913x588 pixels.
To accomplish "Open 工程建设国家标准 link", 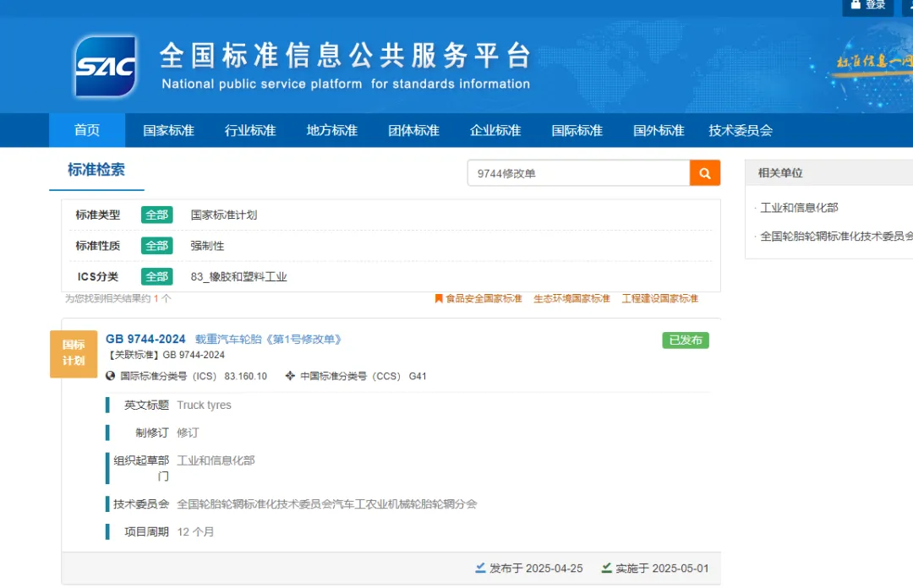I will pyautogui.click(x=659, y=299).
